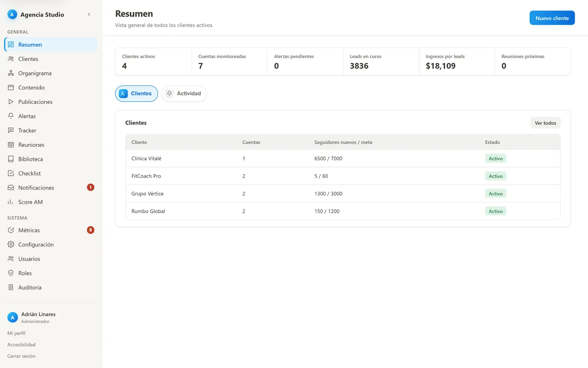Select the Grupo Vértice client row
The height and width of the screenshot is (368, 588).
[343, 194]
